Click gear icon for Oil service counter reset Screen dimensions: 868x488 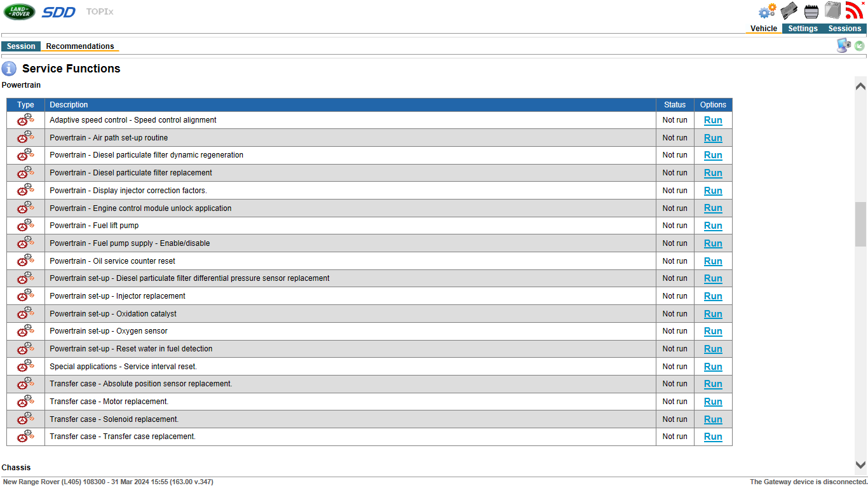coord(25,261)
